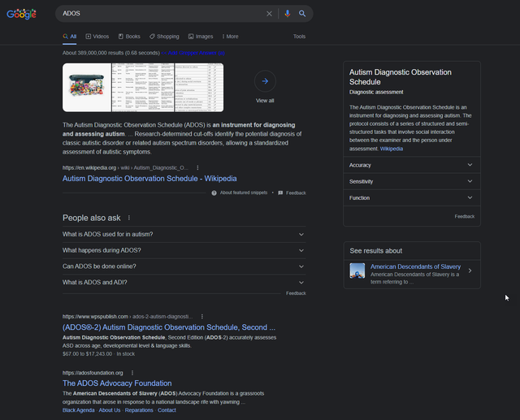The height and width of the screenshot is (420, 520).
Task: Expand the Function section in knowledge panel
Action: click(412, 198)
